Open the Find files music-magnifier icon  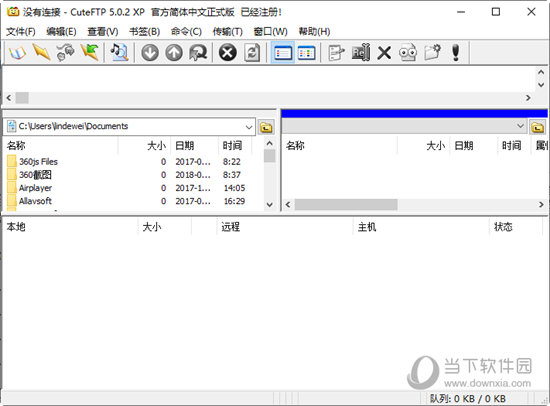[119, 53]
